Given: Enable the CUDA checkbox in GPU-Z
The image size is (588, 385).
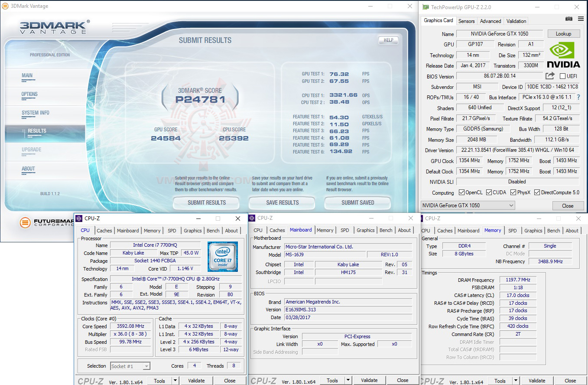Looking at the screenshot, I should coord(488,192).
